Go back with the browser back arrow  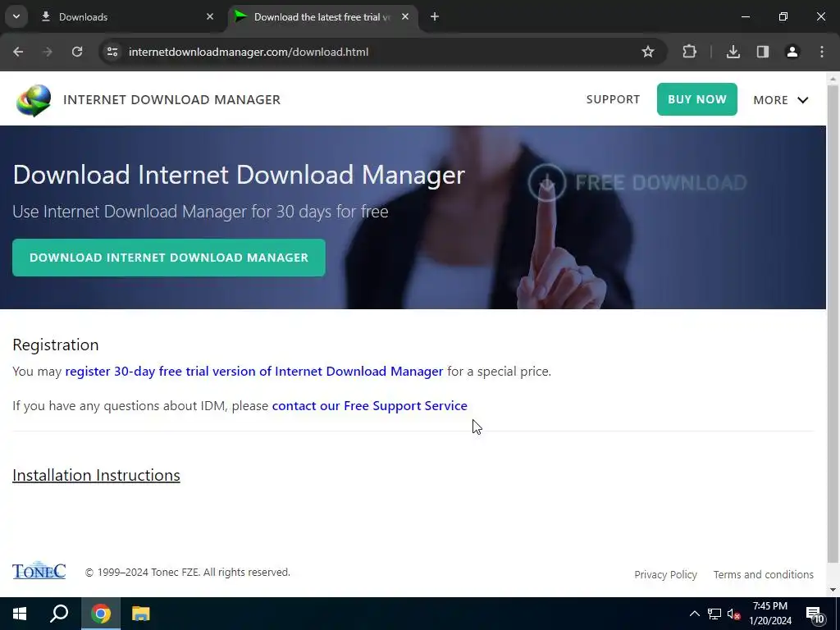point(18,52)
